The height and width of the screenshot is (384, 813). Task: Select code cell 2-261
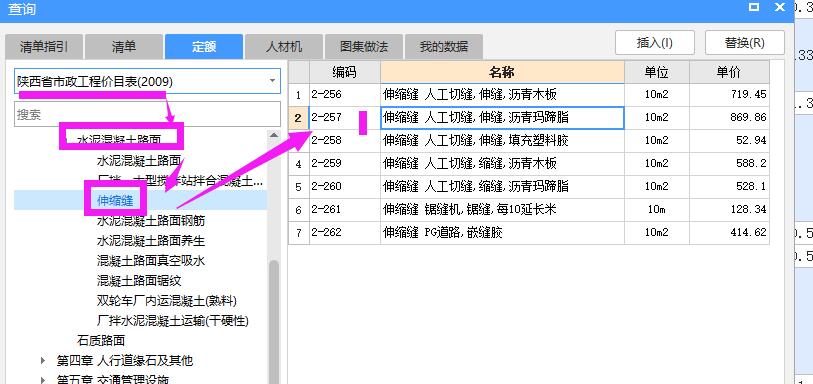pos(345,209)
